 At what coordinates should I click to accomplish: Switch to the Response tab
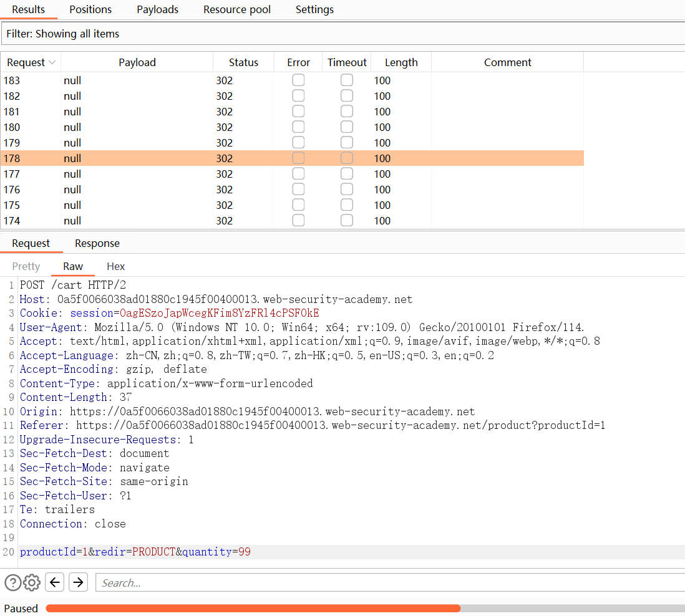click(x=97, y=243)
